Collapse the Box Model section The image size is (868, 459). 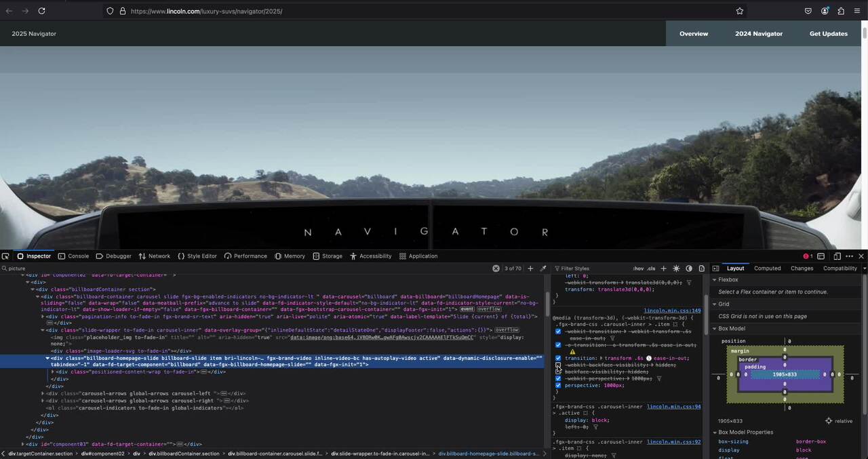(714, 329)
